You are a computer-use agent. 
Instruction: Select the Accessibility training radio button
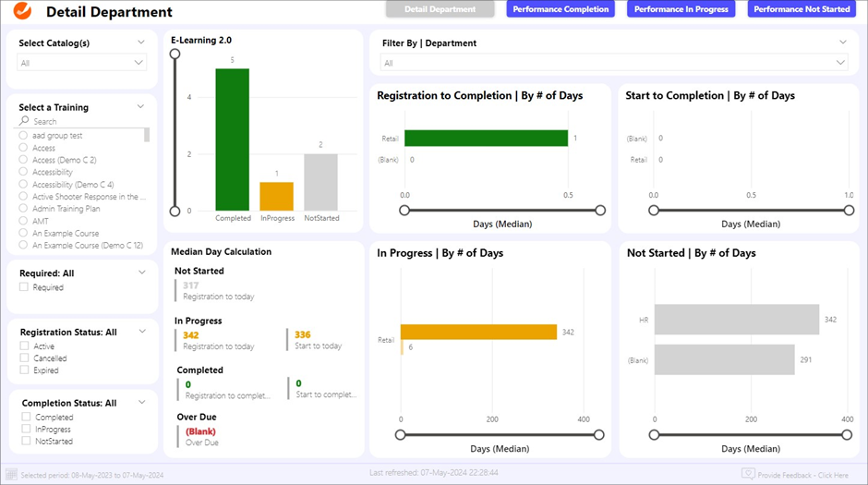24,172
